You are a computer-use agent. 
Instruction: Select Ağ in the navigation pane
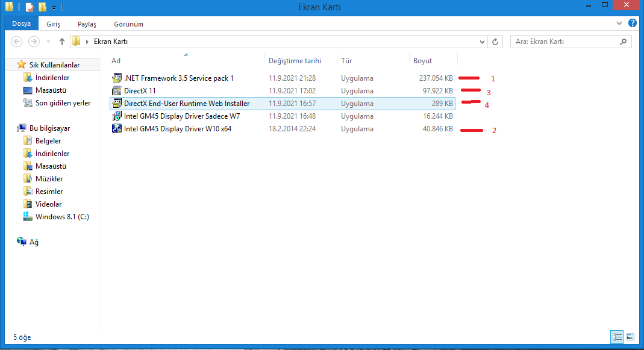tap(34, 242)
